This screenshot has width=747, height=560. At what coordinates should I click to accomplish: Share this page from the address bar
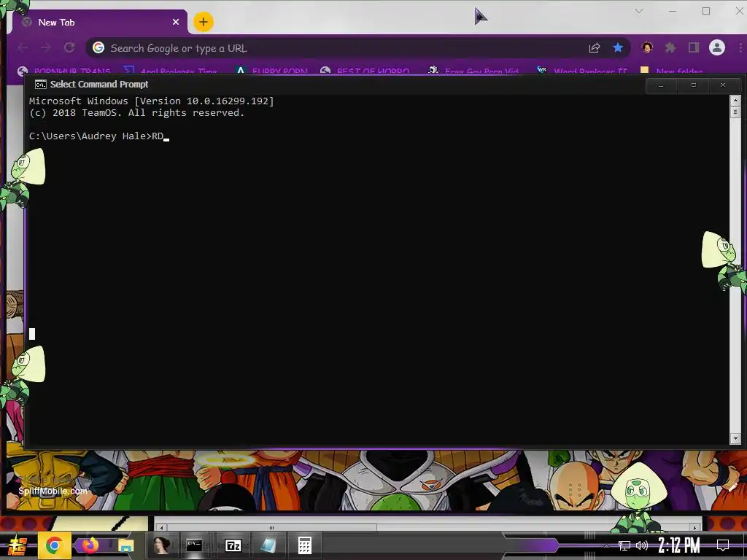click(x=595, y=47)
